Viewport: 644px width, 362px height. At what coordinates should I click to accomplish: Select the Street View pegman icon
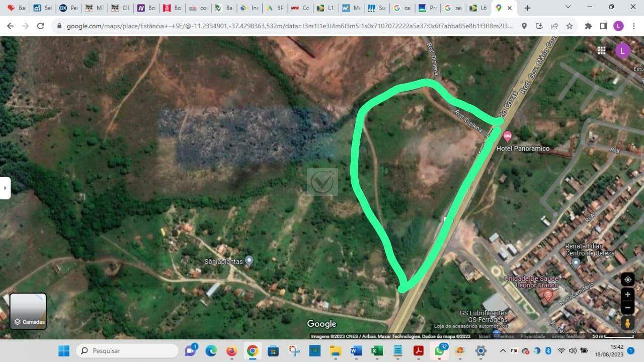click(x=627, y=323)
